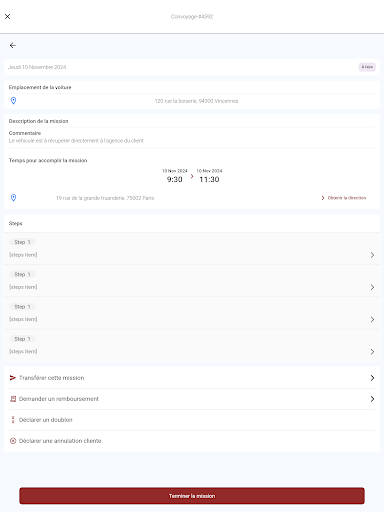
Task: Select the start time 9:30
Action: tap(175, 179)
